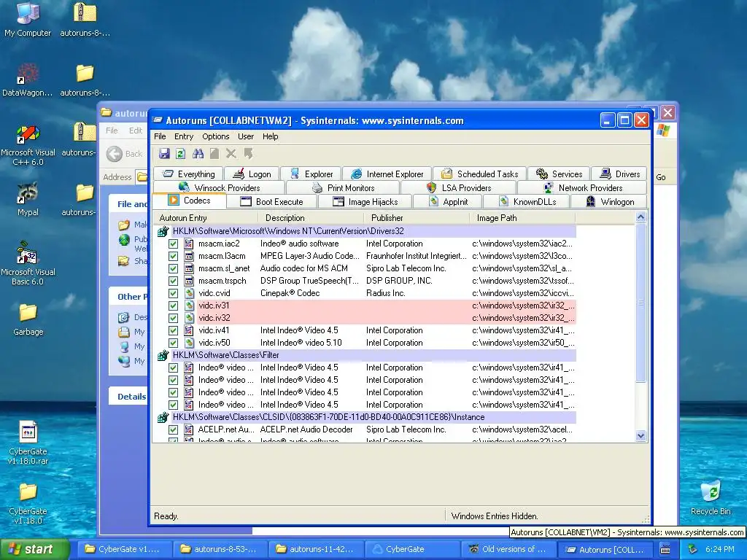Click the 6:24 PM taskbar clock
Image resolution: width=747 pixels, height=560 pixels.
720,549
